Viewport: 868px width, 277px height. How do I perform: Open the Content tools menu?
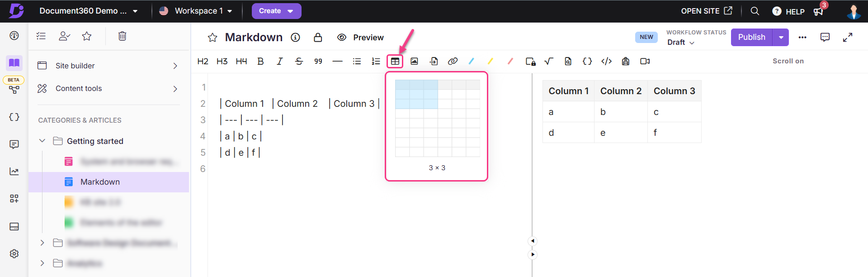[x=108, y=88]
